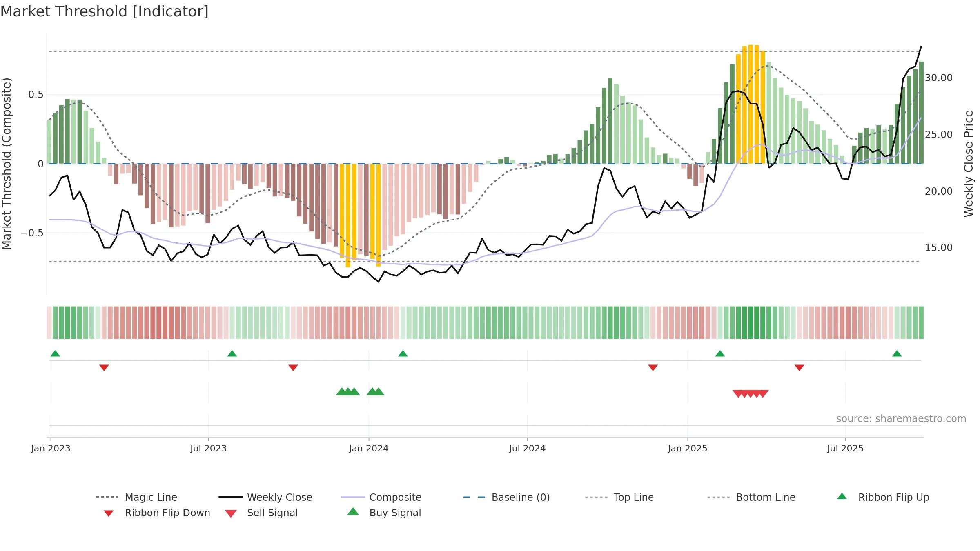Click the 0.5 tick on the left axis
Image resolution: width=980 pixels, height=551 pixels.
(x=36, y=95)
